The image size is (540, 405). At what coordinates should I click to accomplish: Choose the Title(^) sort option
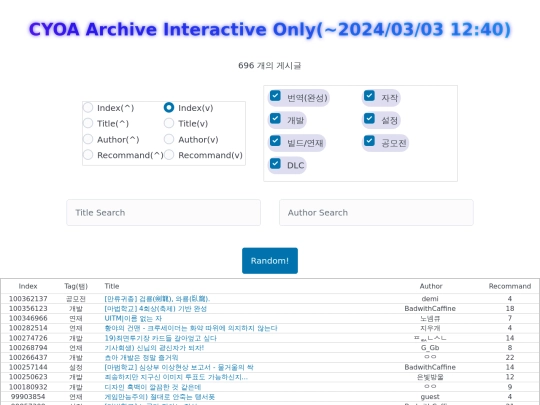(88, 123)
